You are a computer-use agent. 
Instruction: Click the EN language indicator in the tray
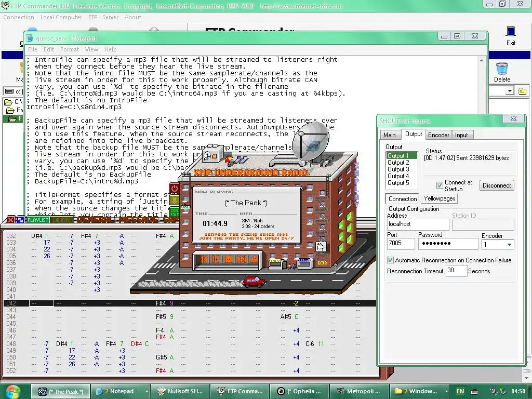point(460,392)
